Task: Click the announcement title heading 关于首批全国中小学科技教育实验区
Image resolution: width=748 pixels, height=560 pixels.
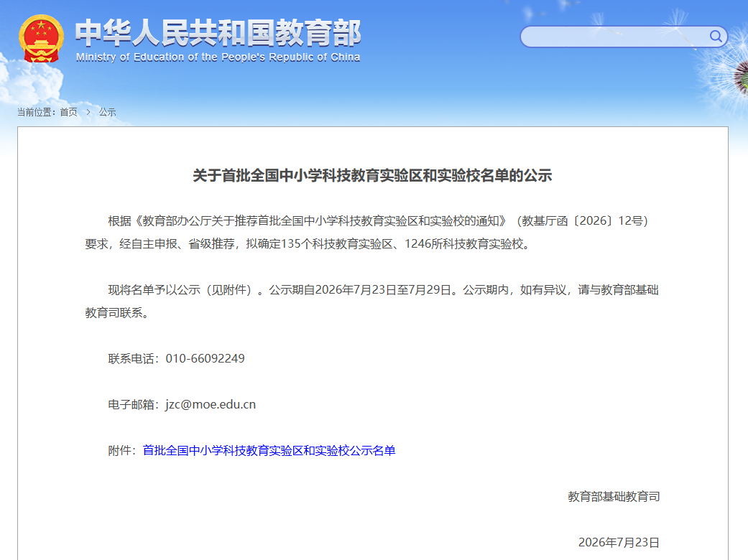Action: [373, 175]
